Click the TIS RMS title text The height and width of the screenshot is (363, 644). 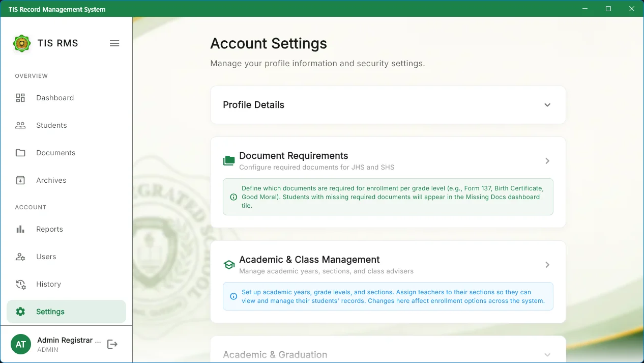coord(57,43)
